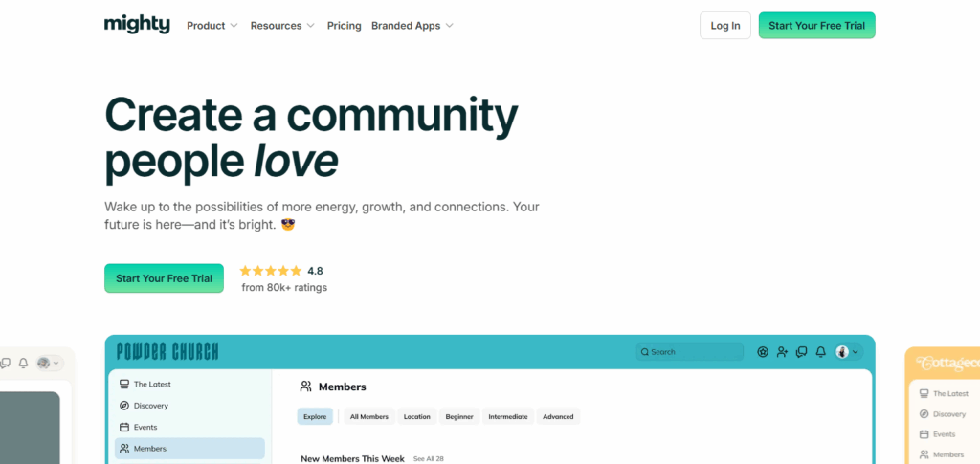Screen dimensions: 980x464
Task: Expand the Product dropdown menu
Action: [212, 26]
